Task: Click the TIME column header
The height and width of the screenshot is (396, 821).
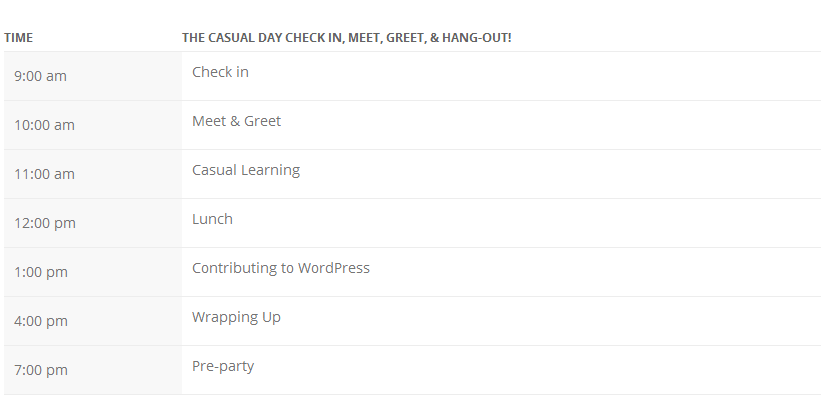Action: point(18,38)
